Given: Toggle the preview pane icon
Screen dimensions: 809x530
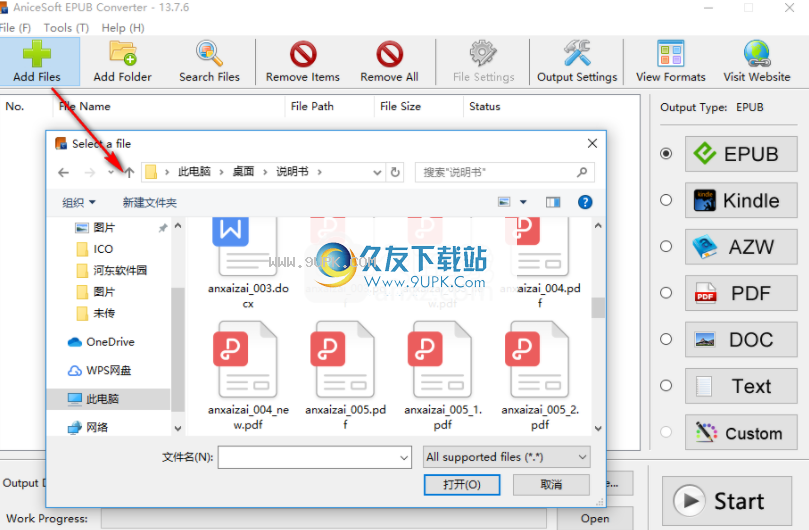Looking at the screenshot, I should tap(553, 202).
